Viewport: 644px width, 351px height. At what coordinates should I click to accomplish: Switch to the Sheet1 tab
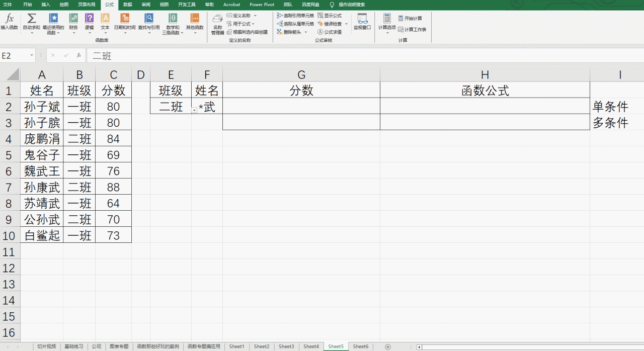point(236,346)
